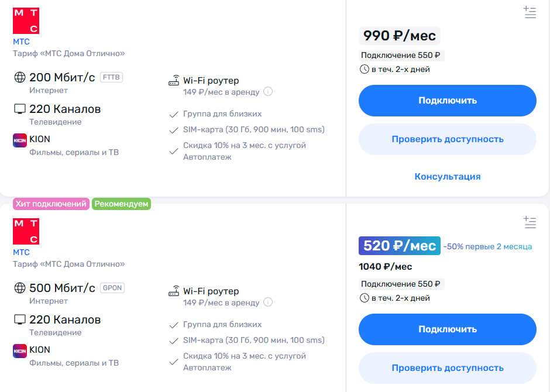Click Подключить for the 520 ₽/мес tariff
This screenshot has height=392, width=550.
[x=447, y=329]
